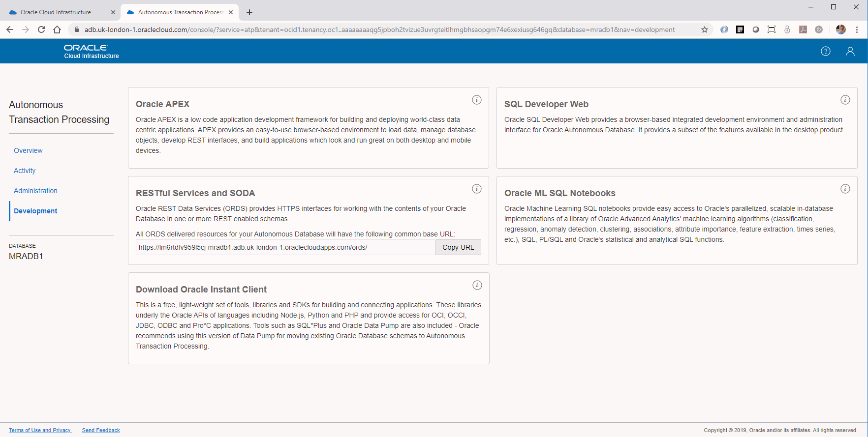Open the Oracle ML SQL Notebooks card title
Screen dimensions: 868x437
click(560, 193)
